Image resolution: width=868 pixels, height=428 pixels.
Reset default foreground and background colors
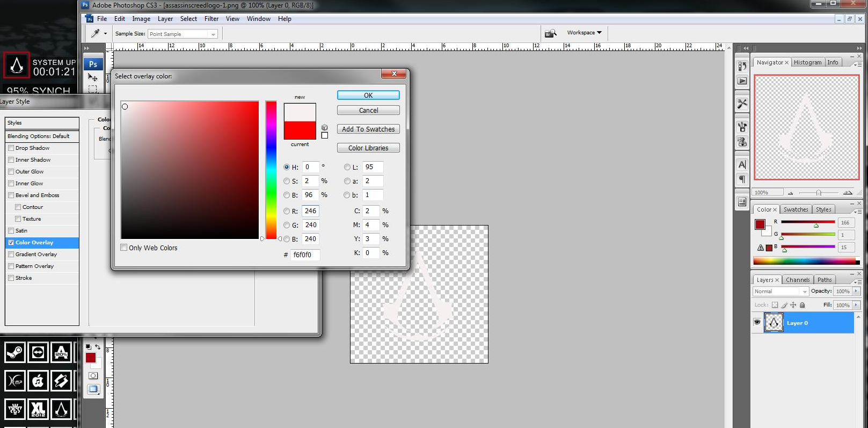pyautogui.click(x=88, y=347)
